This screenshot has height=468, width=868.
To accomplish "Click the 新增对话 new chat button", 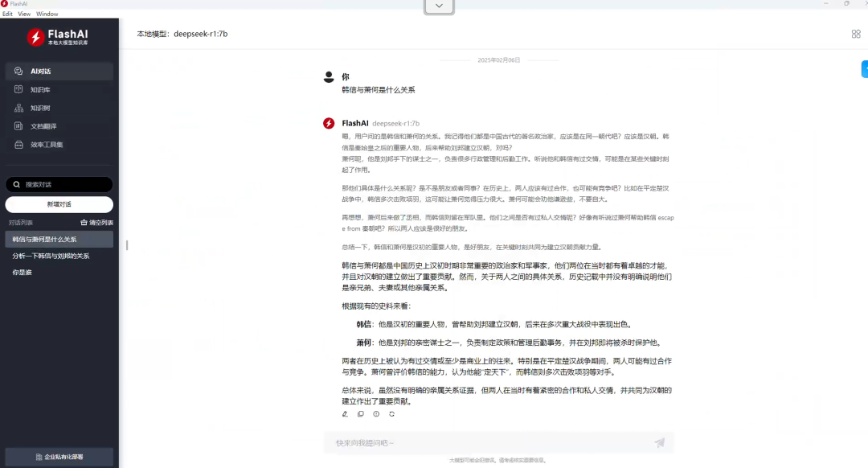I will (59, 204).
